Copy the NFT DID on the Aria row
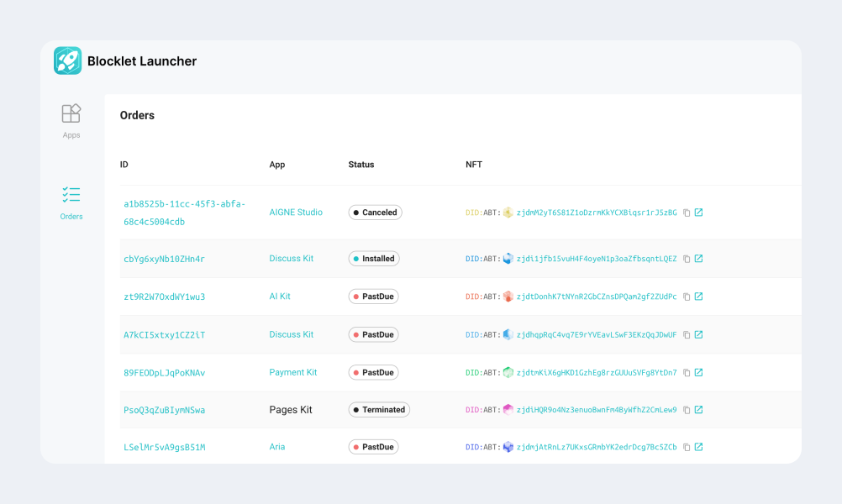842x504 pixels. coord(686,447)
